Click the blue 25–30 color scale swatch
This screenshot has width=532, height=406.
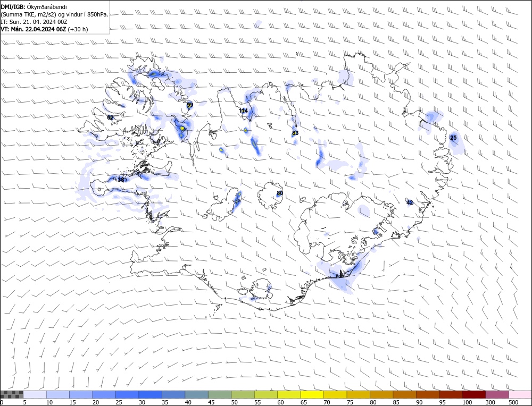tap(127, 394)
